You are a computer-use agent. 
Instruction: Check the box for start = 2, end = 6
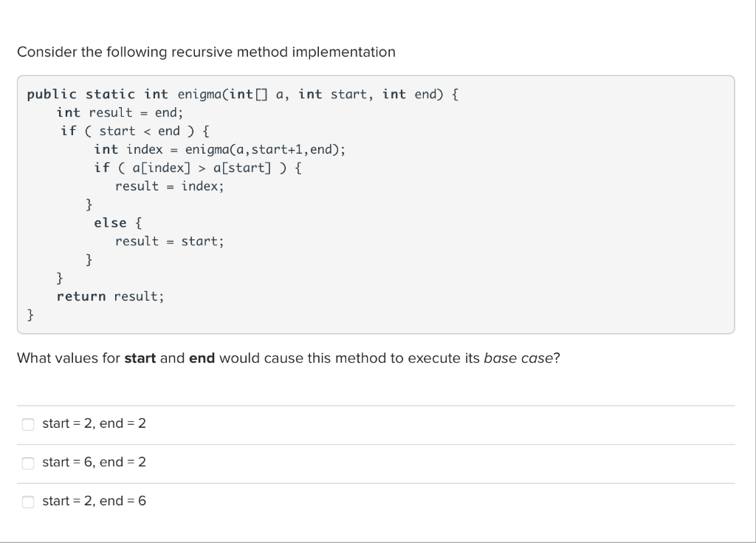(28, 501)
